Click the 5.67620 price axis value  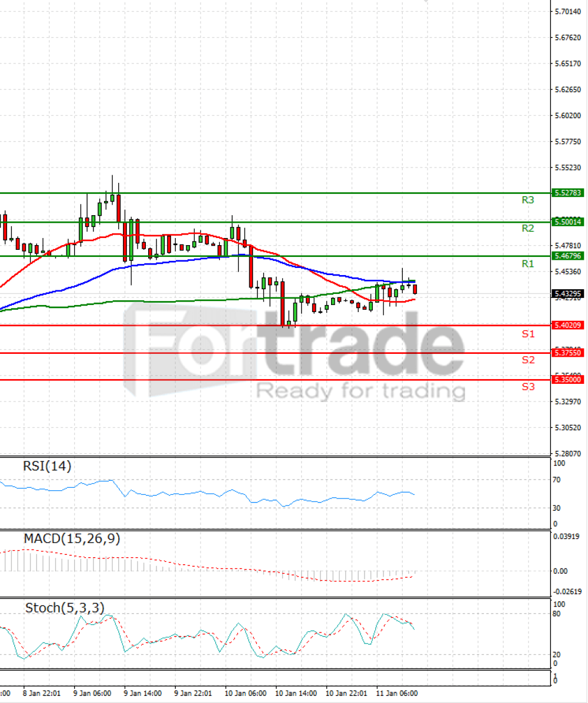coord(568,38)
